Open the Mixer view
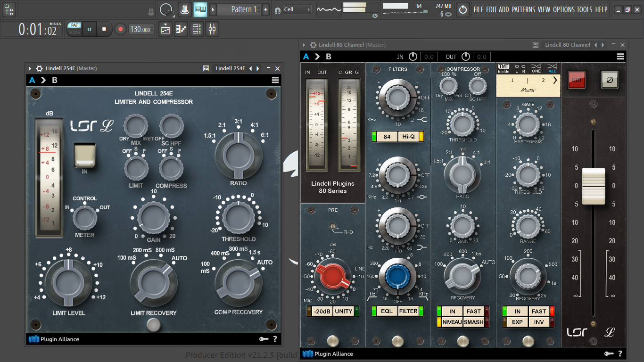The width and height of the screenshot is (644, 362). [x=212, y=29]
